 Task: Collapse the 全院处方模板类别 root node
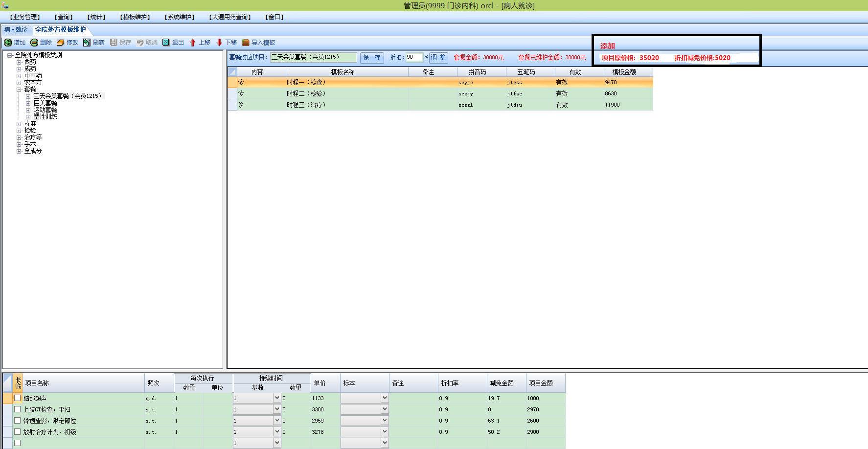pos(10,55)
